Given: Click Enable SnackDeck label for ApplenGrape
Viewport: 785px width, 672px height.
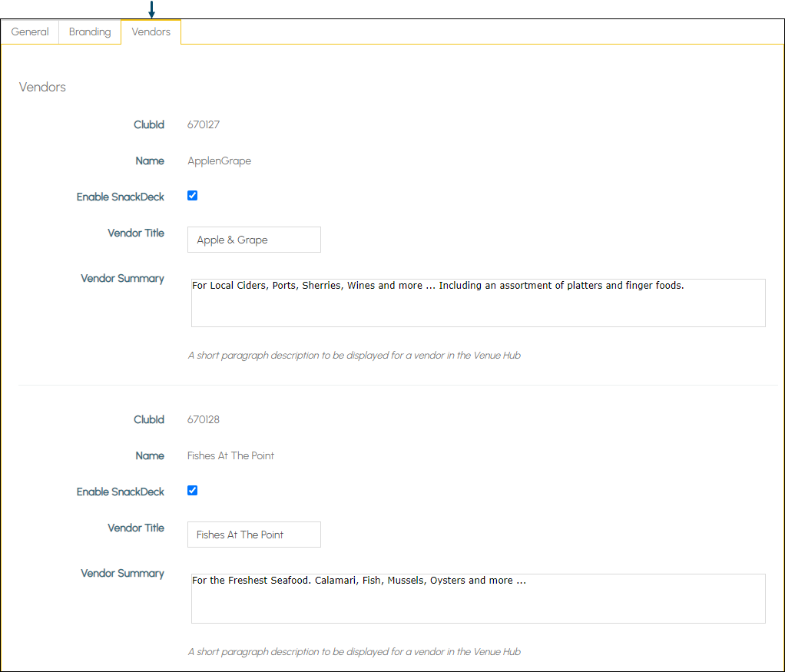Looking at the screenshot, I should (120, 197).
